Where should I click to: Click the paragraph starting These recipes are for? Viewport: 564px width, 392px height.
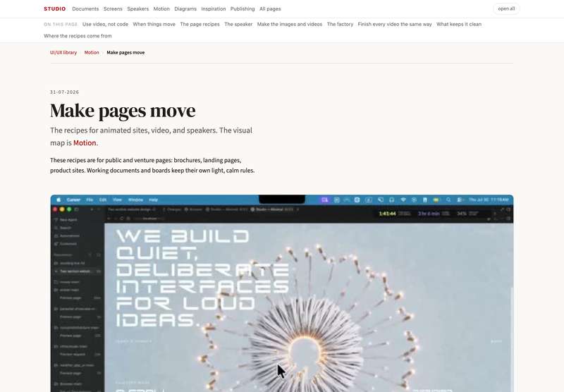[152, 166]
